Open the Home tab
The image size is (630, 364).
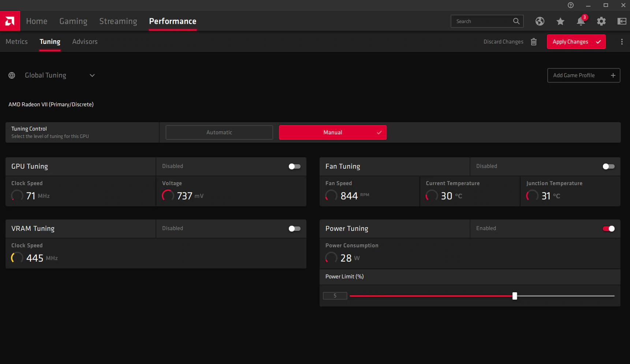(37, 21)
